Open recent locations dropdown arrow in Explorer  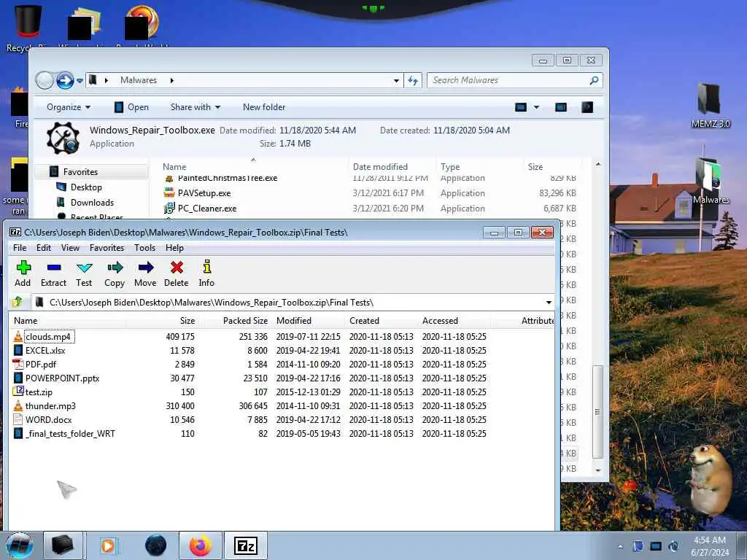80,80
